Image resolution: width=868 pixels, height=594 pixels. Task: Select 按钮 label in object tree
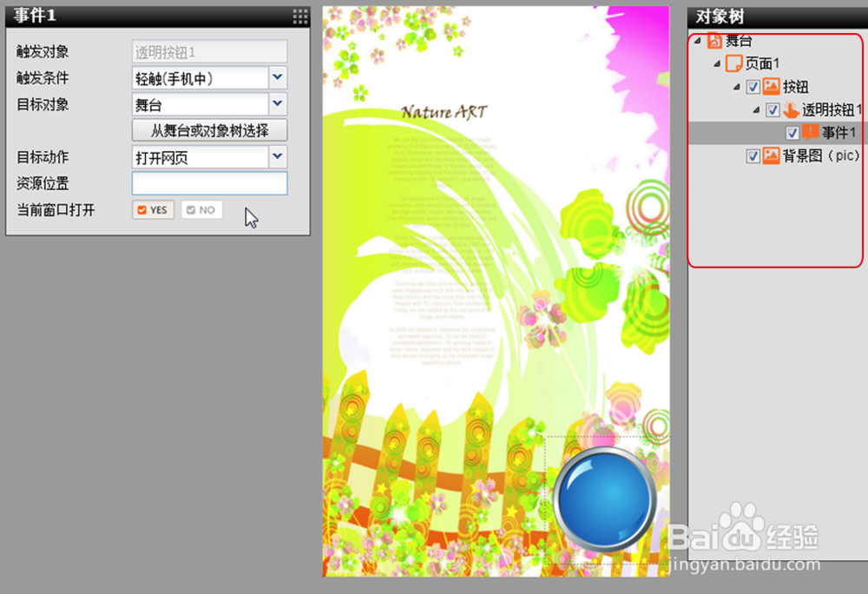coord(795,87)
